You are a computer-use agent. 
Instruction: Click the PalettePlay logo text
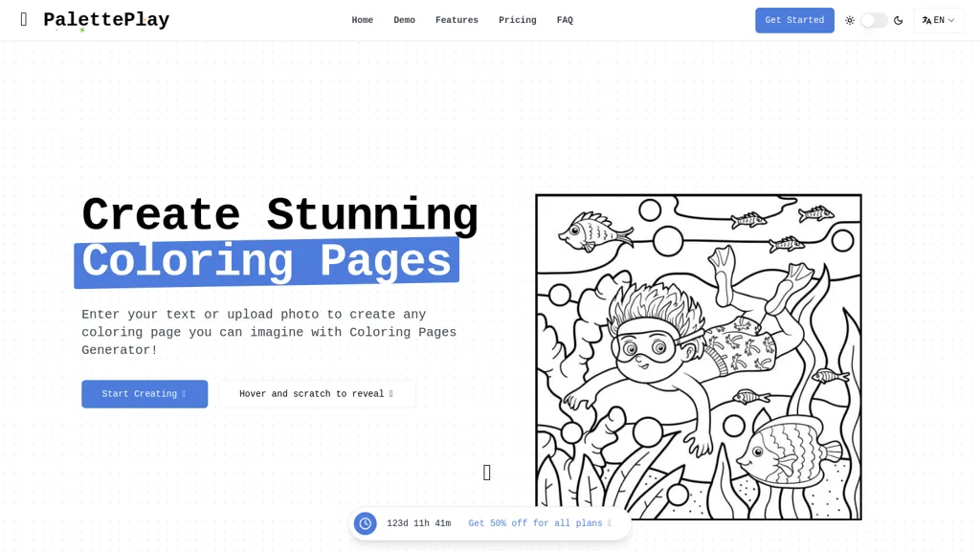point(106,20)
